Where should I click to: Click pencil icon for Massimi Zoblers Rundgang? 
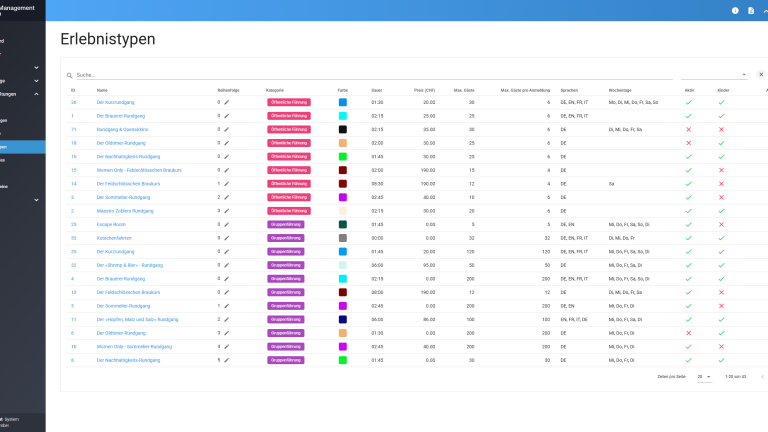(227, 211)
